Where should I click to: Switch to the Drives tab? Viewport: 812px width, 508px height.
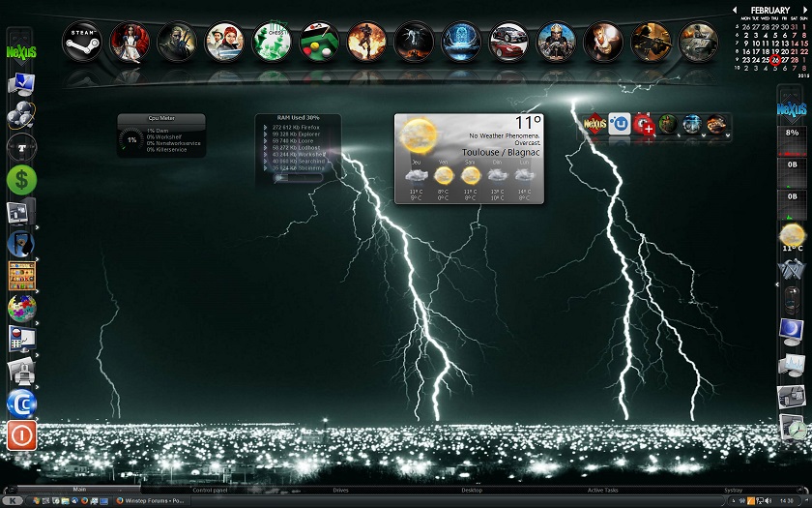pyautogui.click(x=340, y=491)
